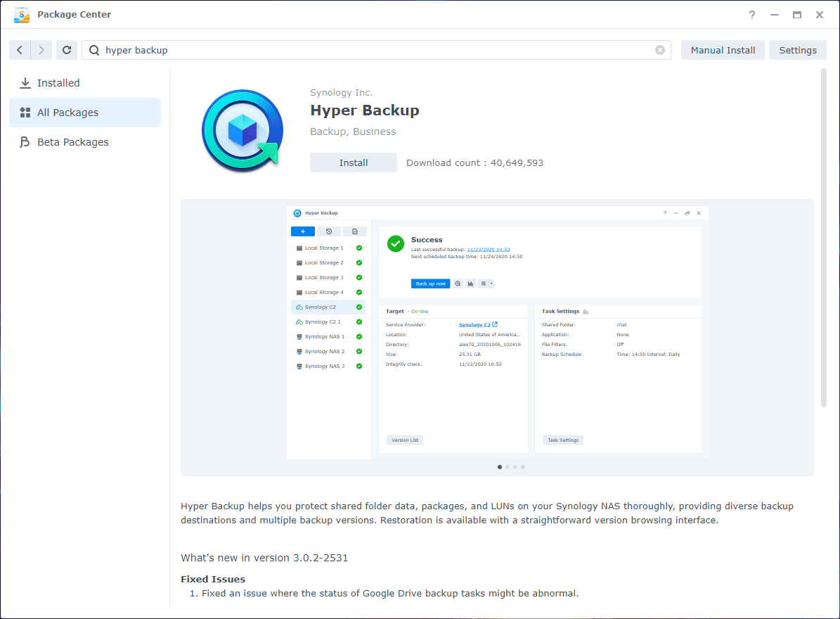The width and height of the screenshot is (840, 619).
Task: Jump to the third screenshot carousel dot
Action: pyautogui.click(x=515, y=466)
